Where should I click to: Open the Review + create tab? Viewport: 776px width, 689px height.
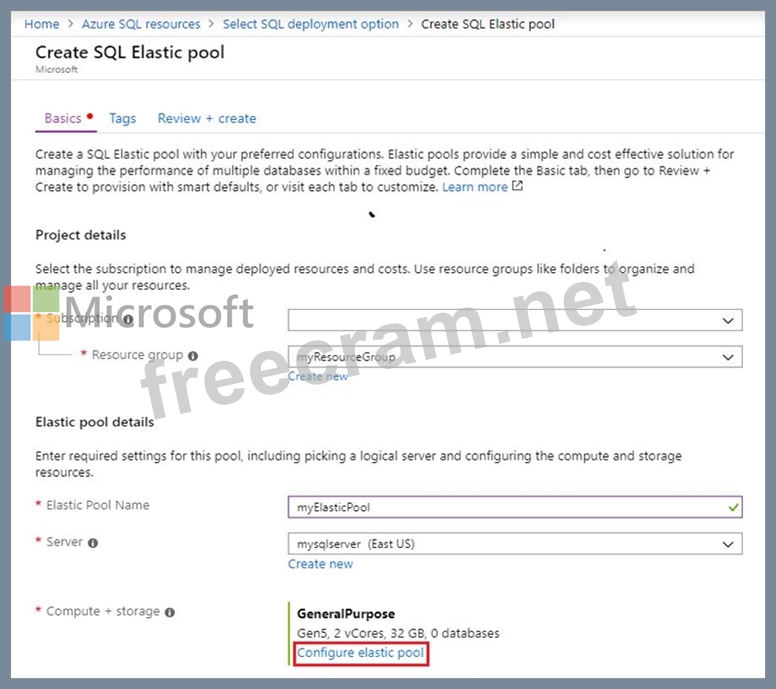point(207,118)
